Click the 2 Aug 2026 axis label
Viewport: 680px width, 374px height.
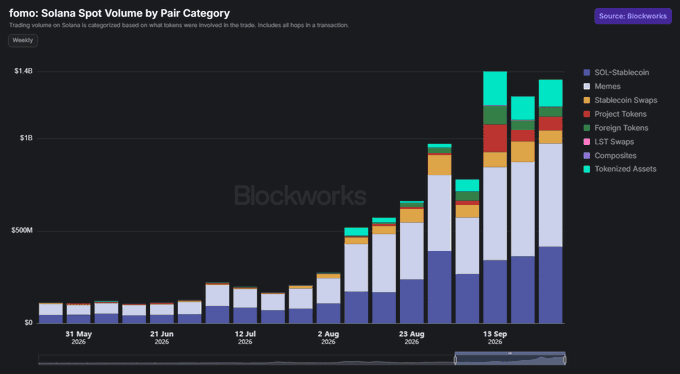328,338
